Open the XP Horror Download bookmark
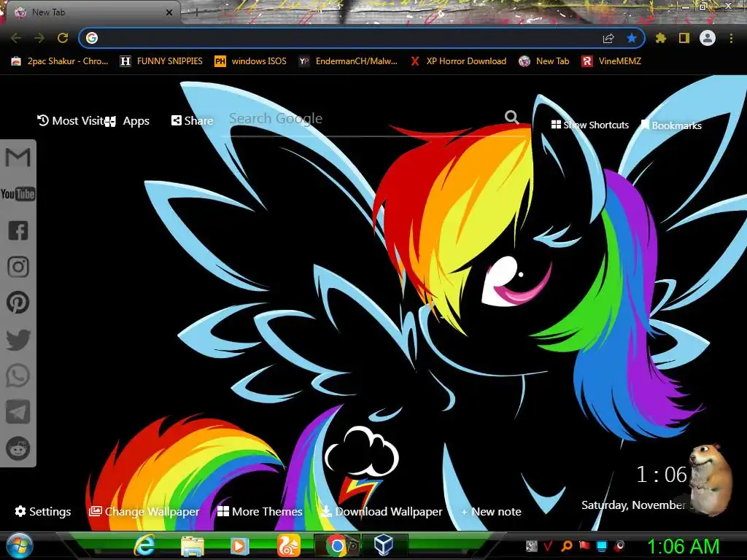747x560 pixels. point(458,61)
